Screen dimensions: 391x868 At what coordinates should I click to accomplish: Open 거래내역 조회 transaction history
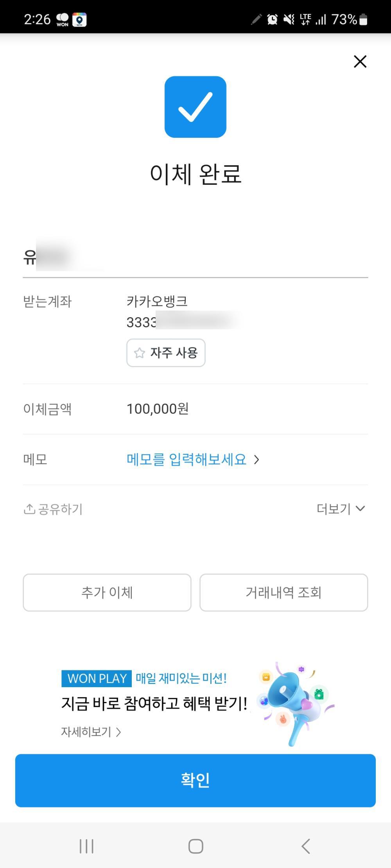tap(283, 592)
